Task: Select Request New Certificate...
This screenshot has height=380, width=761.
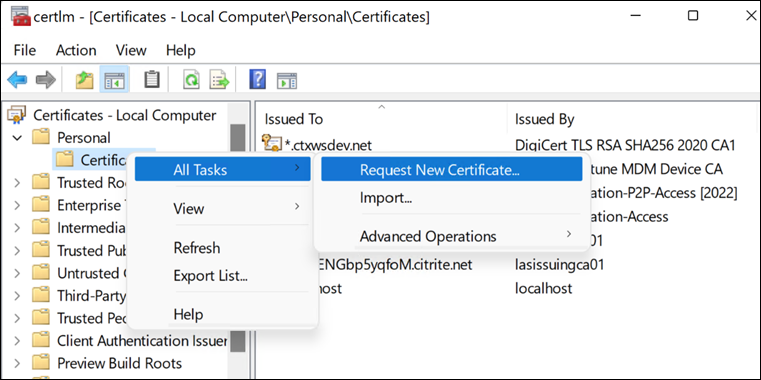Action: coord(451,169)
